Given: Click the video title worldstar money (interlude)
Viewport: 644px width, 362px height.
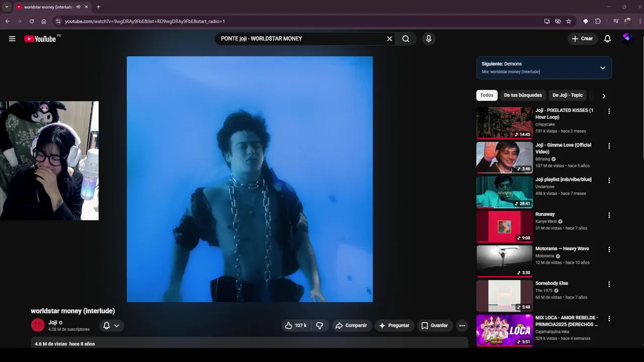Looking at the screenshot, I should click(x=73, y=311).
